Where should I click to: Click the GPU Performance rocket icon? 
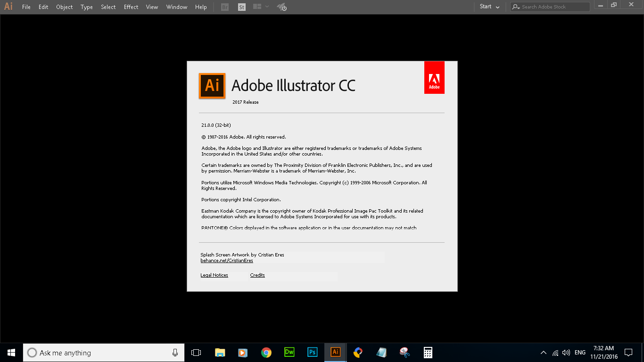pyautogui.click(x=282, y=7)
